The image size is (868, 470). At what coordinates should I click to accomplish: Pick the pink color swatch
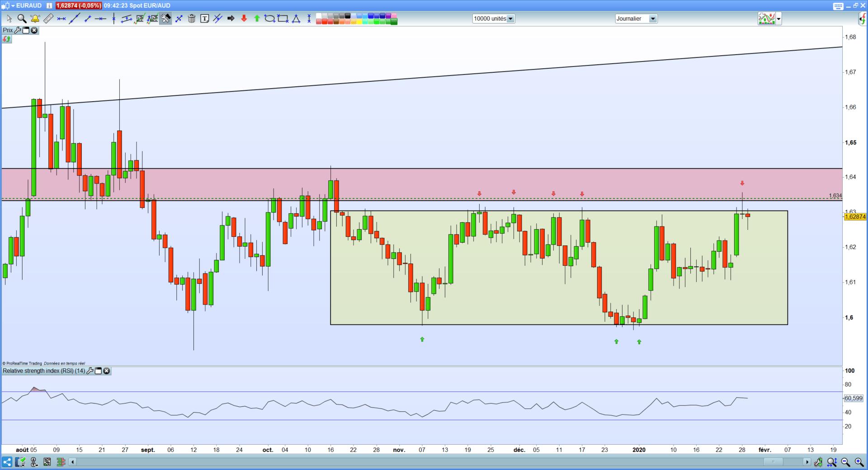pos(393,16)
